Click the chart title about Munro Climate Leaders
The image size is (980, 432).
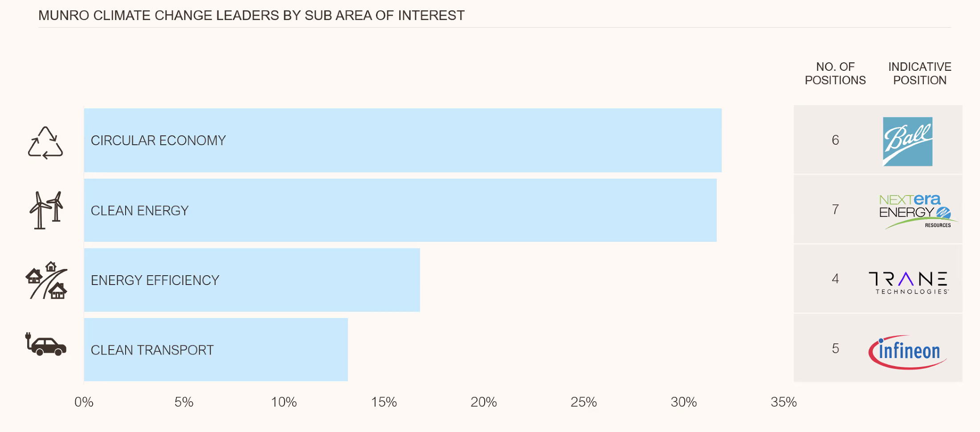click(x=251, y=16)
